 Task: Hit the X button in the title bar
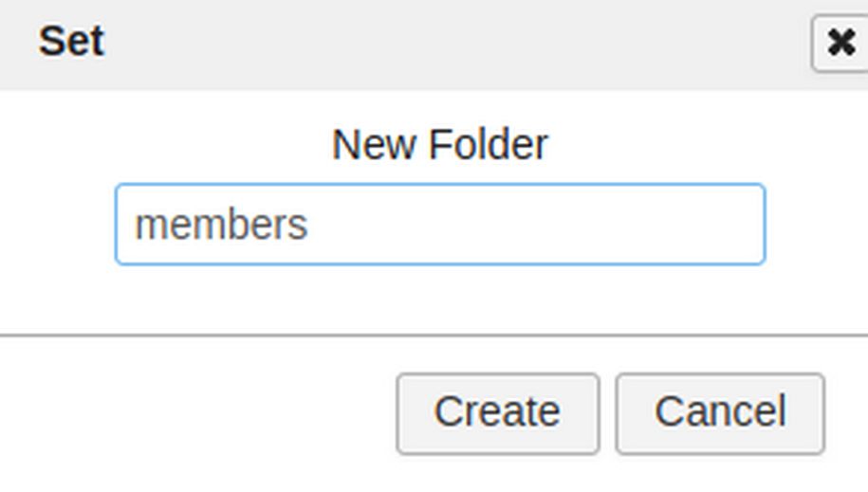[840, 43]
